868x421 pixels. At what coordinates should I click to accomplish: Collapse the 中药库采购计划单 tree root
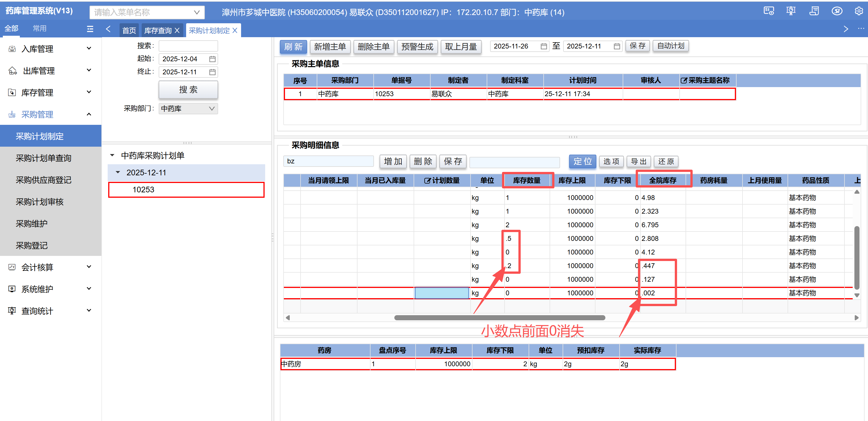click(x=112, y=155)
